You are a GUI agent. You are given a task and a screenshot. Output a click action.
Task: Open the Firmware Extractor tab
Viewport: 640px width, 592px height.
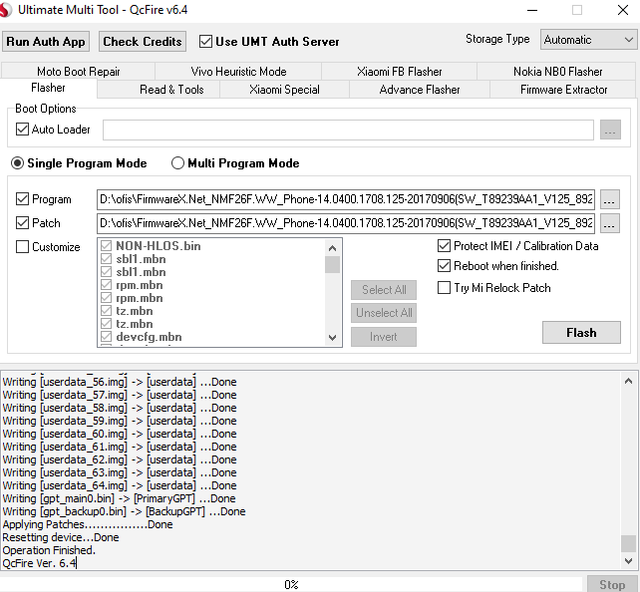click(x=563, y=89)
